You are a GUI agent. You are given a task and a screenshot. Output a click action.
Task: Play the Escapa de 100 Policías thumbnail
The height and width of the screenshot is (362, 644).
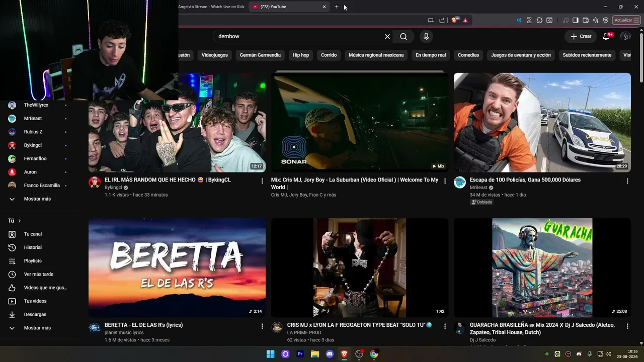[542, 123]
